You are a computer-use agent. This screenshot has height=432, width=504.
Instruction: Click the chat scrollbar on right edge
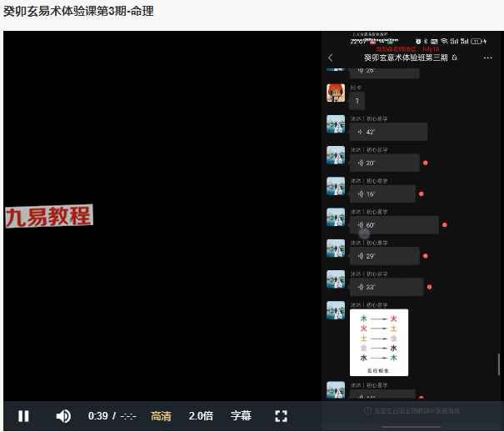point(498,364)
